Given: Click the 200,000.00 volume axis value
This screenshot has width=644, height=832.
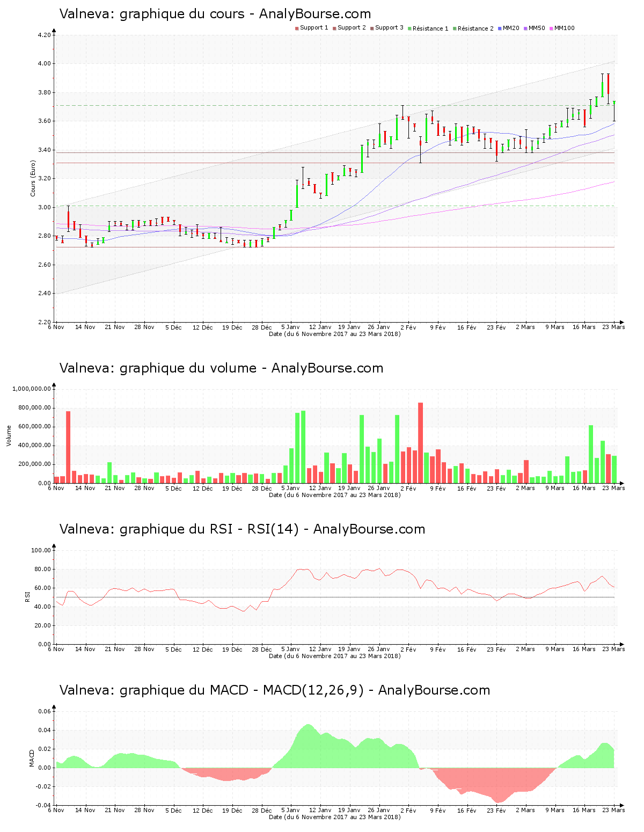Looking at the screenshot, I should (34, 464).
